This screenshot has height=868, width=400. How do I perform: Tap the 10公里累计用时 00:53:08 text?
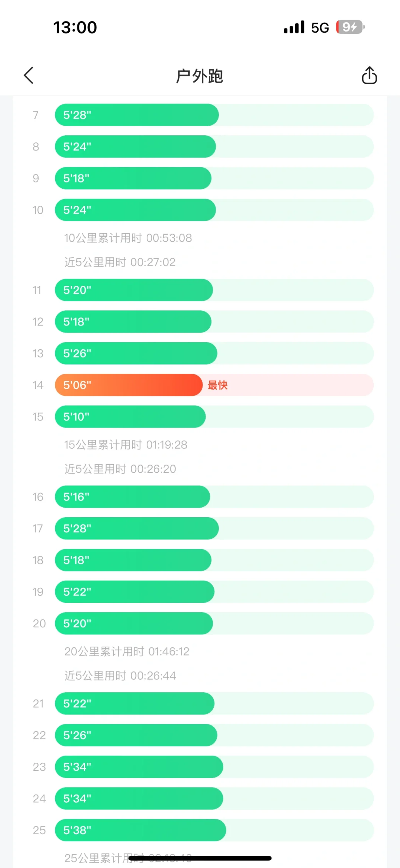pos(128,238)
